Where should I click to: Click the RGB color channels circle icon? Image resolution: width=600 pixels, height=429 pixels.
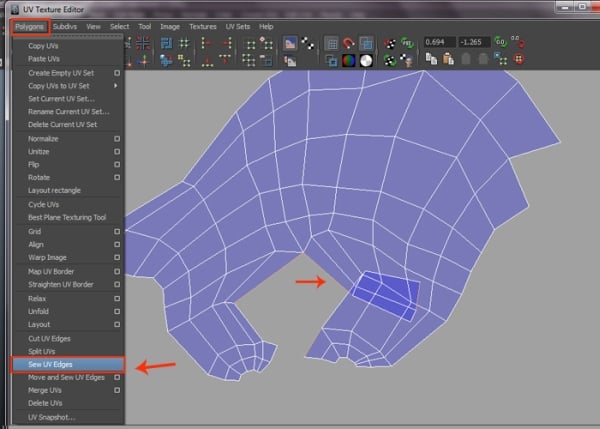click(x=348, y=60)
